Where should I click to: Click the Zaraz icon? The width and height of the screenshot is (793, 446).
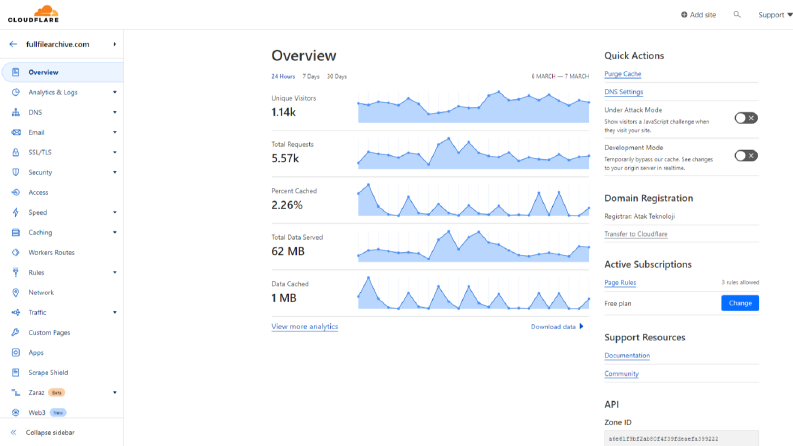pyautogui.click(x=16, y=392)
